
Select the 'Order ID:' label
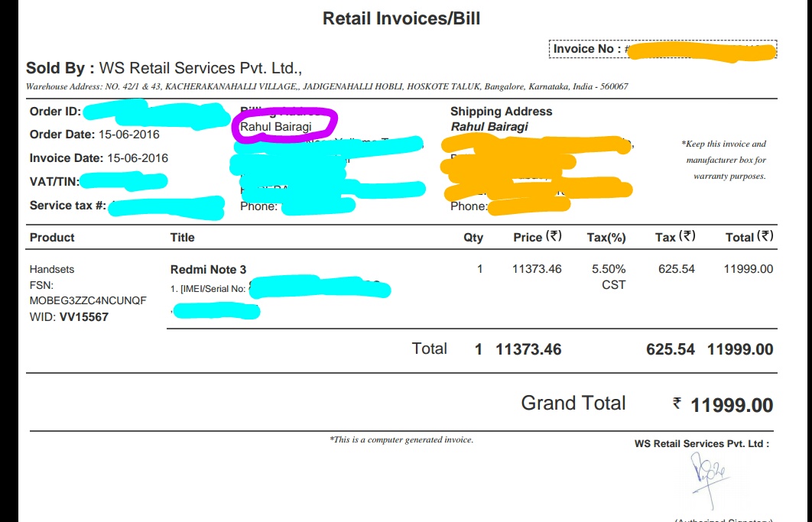click(55, 112)
